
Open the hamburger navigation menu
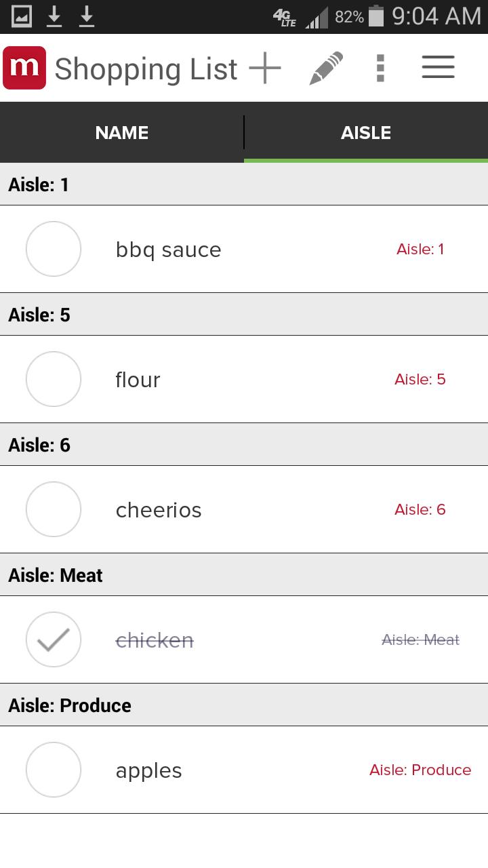coord(438,67)
